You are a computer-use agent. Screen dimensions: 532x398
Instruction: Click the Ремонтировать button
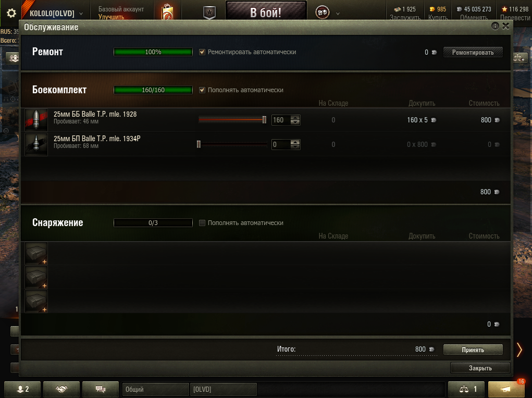click(x=473, y=52)
